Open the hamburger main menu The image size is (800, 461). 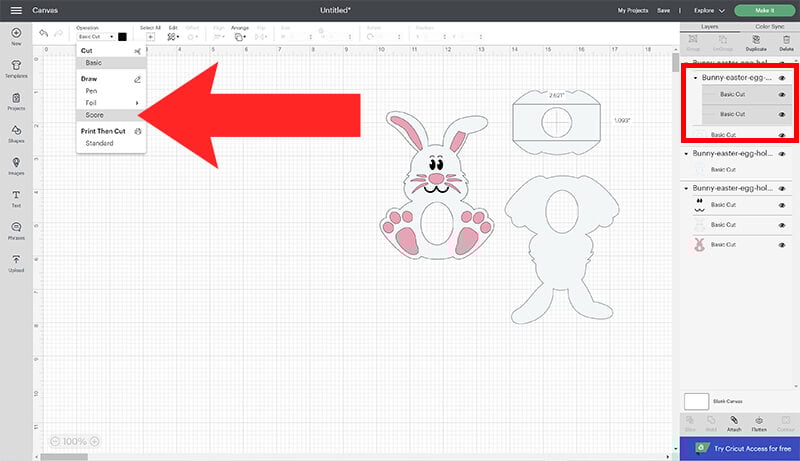click(16, 10)
